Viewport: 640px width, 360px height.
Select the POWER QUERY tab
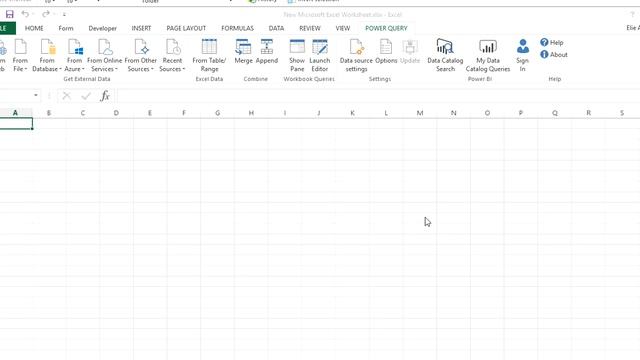(386, 28)
